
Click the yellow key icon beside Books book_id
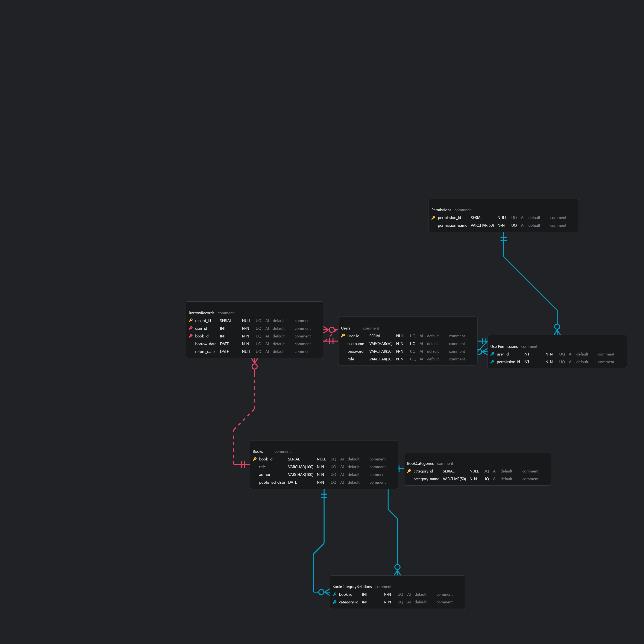[x=255, y=459]
